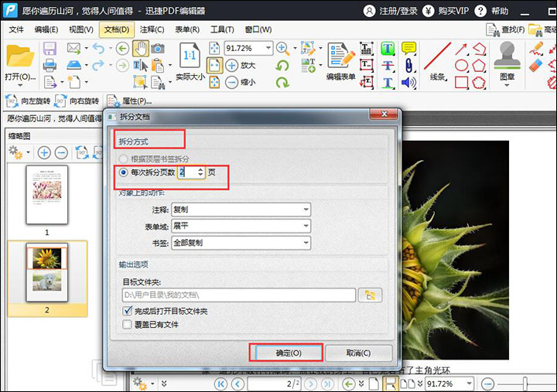Select split by page count radio button
Image resolution: width=557 pixels, height=392 pixels.
(x=121, y=172)
